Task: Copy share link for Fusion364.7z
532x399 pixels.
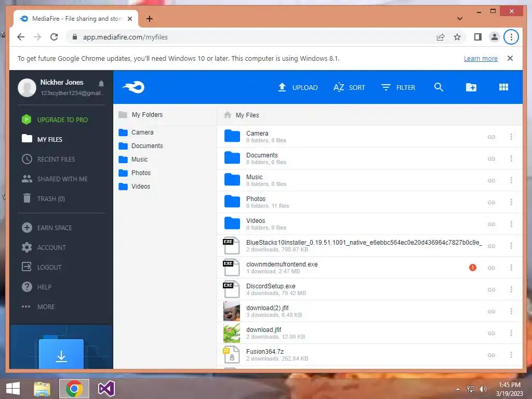Action: [x=491, y=355]
